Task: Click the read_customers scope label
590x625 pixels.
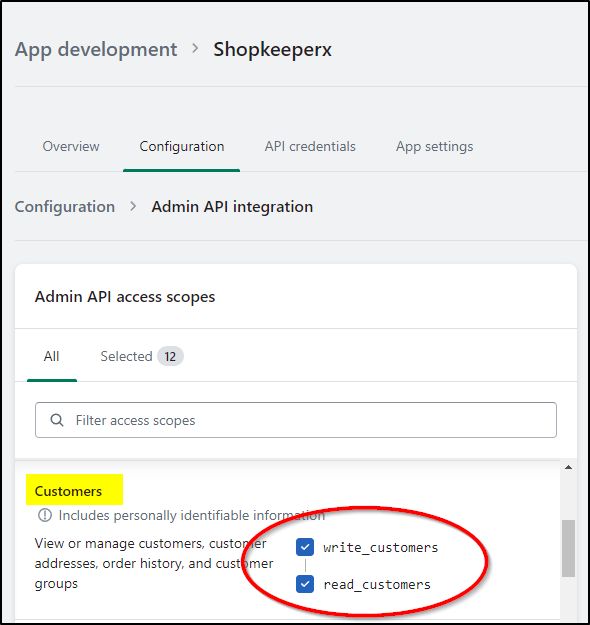Action: pyautogui.click(x=377, y=585)
